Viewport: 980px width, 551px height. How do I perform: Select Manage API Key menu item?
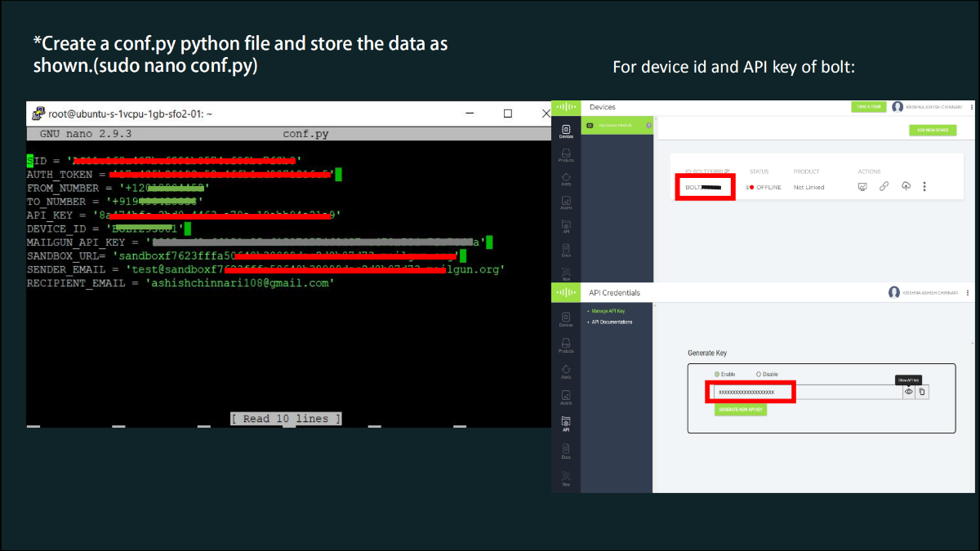point(608,312)
